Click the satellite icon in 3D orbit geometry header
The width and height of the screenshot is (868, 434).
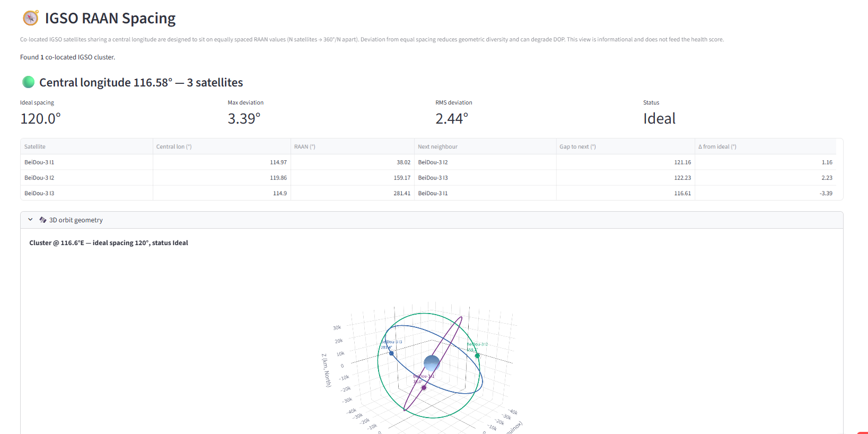tap(43, 220)
